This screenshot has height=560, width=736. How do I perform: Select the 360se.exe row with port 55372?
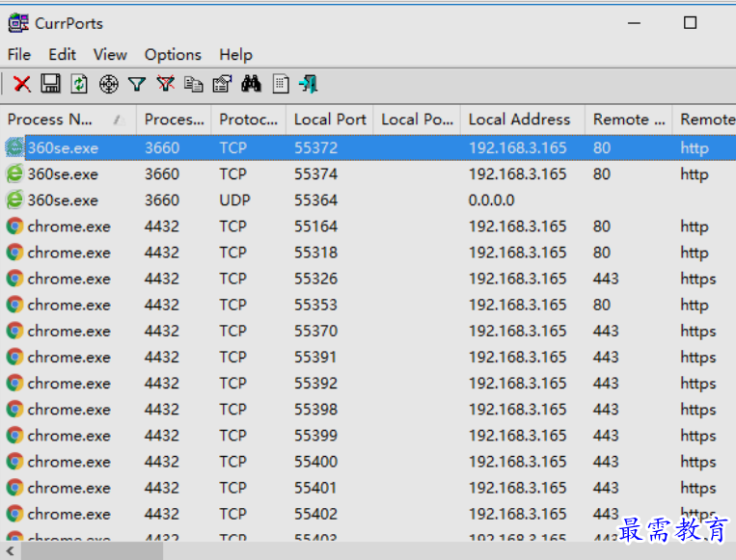pos(368,148)
